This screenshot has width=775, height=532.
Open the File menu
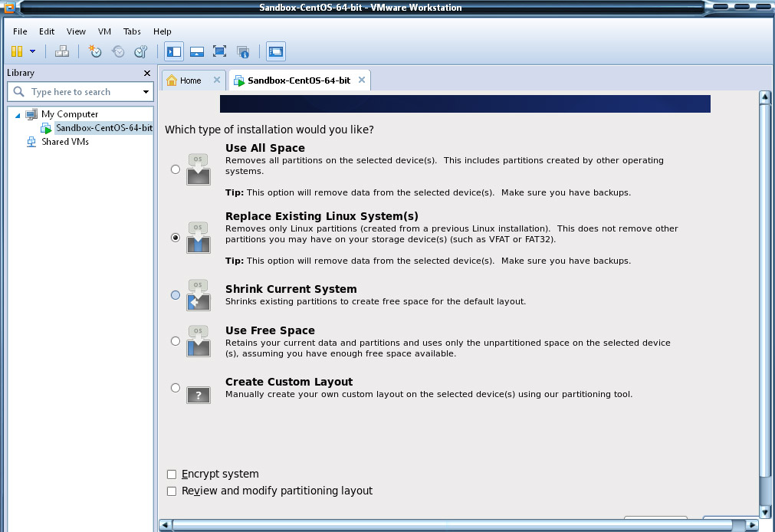20,31
